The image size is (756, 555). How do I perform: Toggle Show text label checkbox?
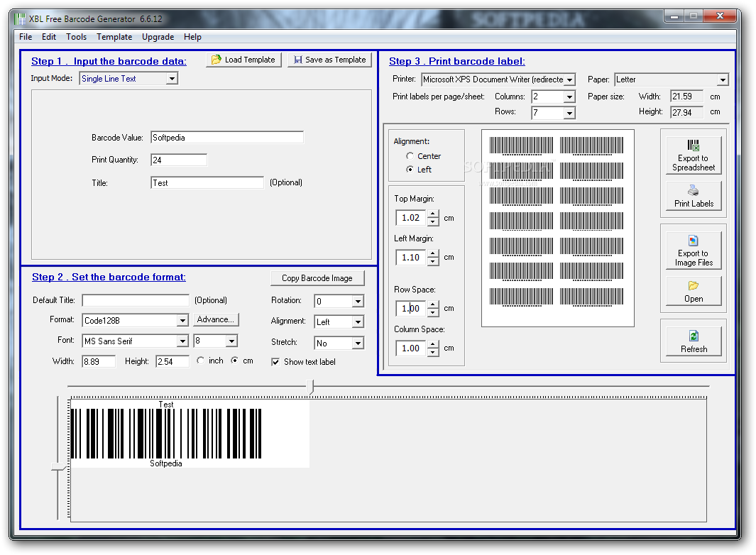(x=275, y=362)
